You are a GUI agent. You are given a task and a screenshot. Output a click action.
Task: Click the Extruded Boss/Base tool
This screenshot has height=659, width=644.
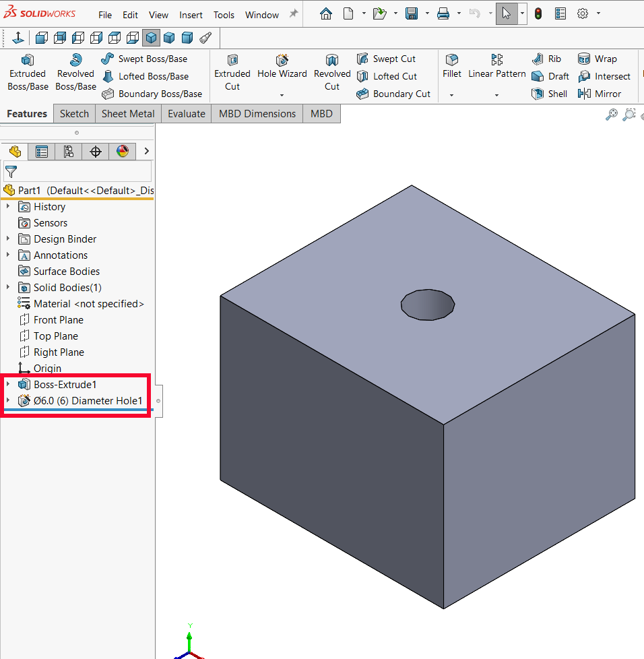point(28,72)
